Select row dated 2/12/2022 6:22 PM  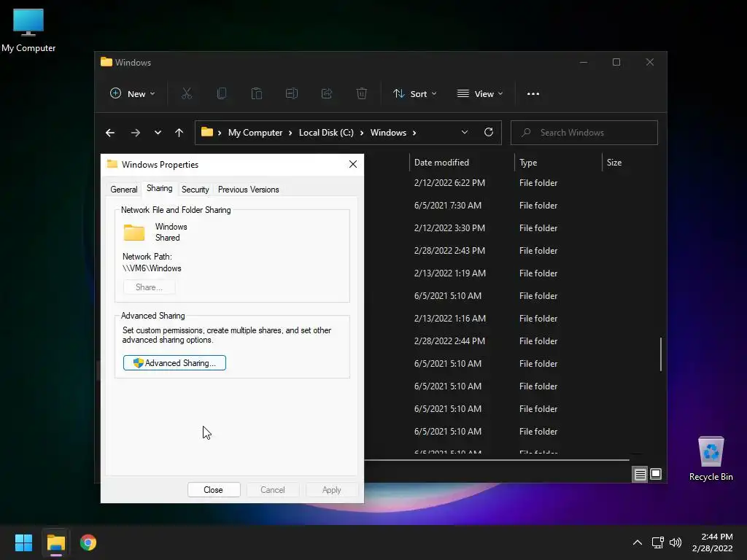[511, 183]
